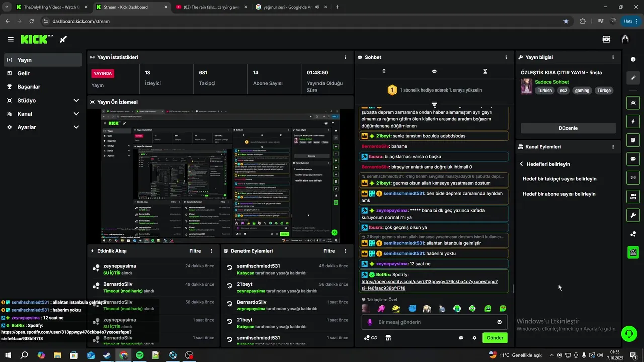Screen dimensions: 644x362
Task: Click the Bir mesaj gönderin input field
Action: [435, 322]
